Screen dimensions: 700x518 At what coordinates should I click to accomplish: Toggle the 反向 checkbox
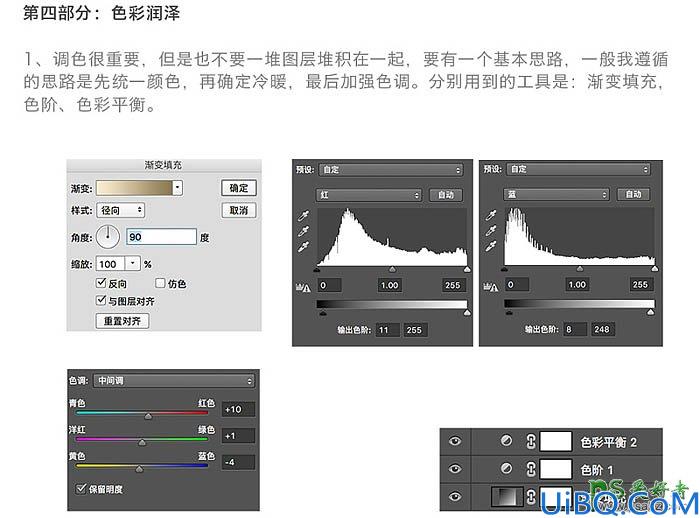coord(101,283)
